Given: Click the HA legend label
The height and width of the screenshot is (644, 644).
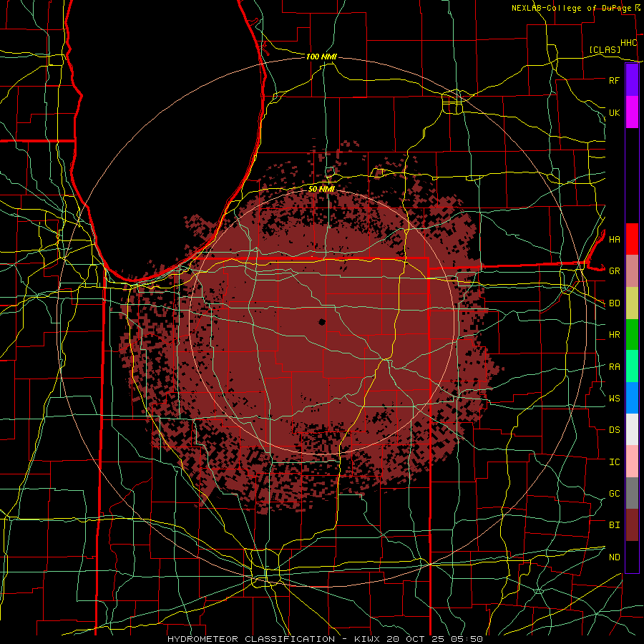Looking at the screenshot, I should click(615, 240).
